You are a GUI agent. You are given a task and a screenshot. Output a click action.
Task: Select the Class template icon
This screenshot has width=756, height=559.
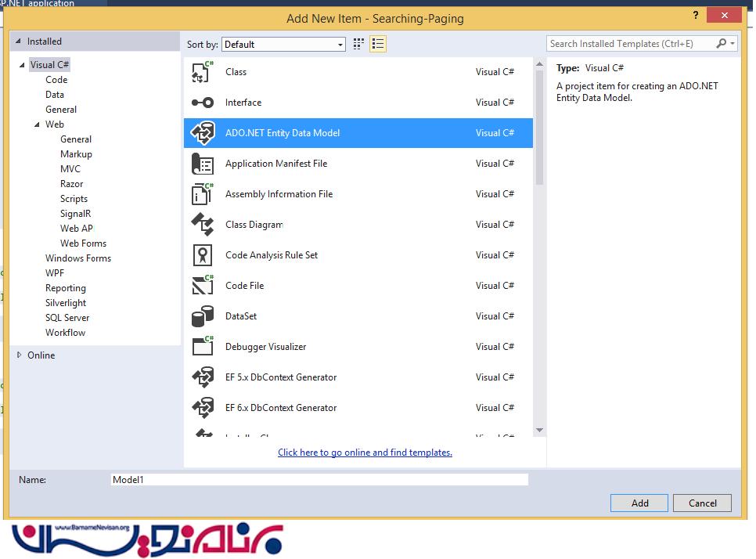coord(203,72)
